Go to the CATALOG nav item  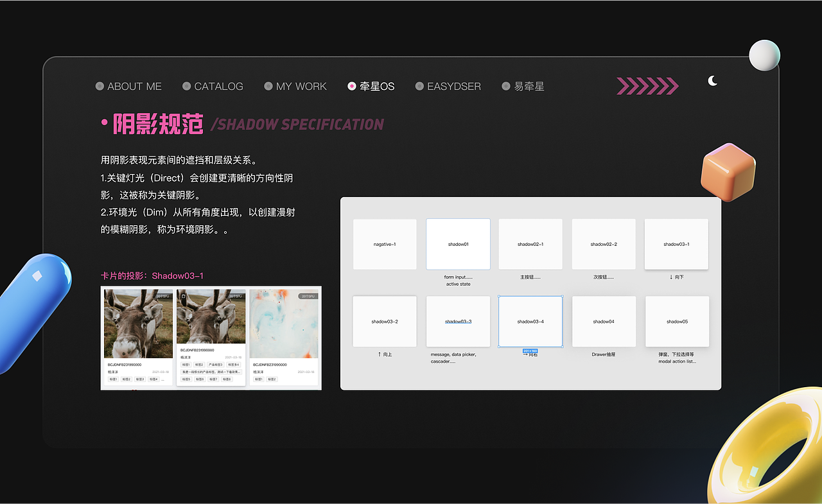click(213, 86)
